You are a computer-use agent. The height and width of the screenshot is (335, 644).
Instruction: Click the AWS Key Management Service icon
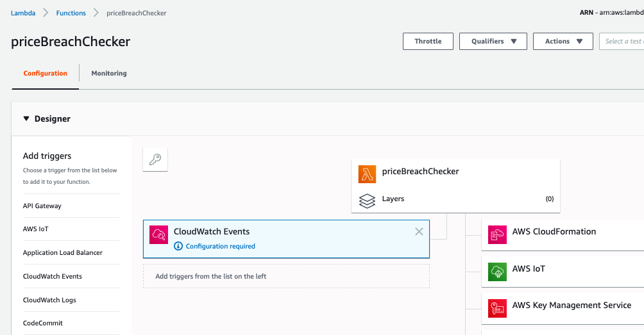click(x=497, y=308)
